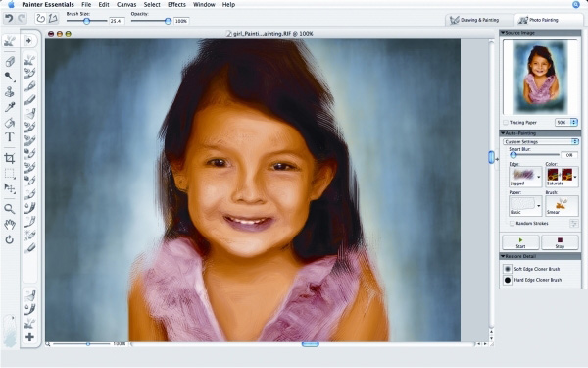Click the plus icon at brush list bottom

click(29, 337)
